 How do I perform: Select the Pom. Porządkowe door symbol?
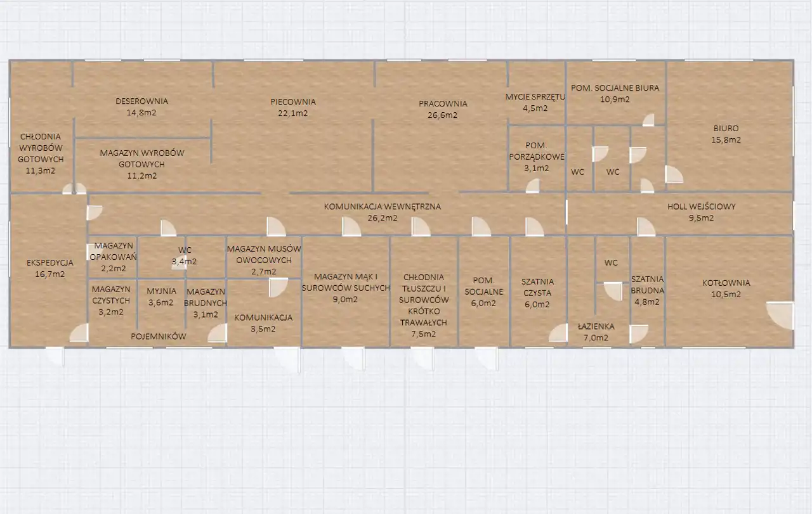click(533, 185)
